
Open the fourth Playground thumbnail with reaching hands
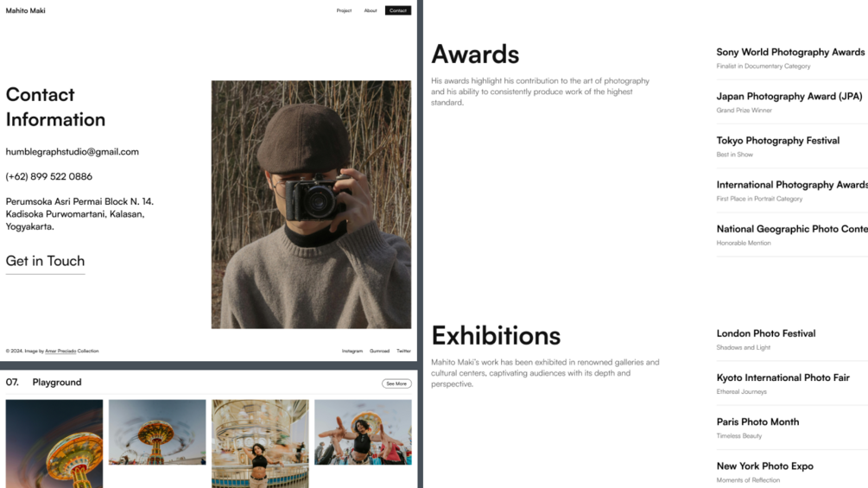click(363, 432)
